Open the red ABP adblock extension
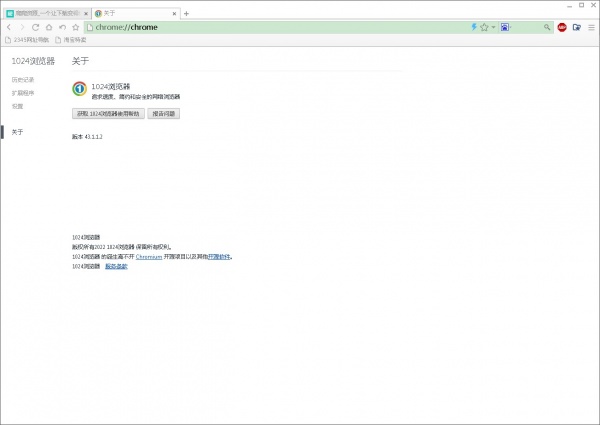600x425 pixels. 562,27
